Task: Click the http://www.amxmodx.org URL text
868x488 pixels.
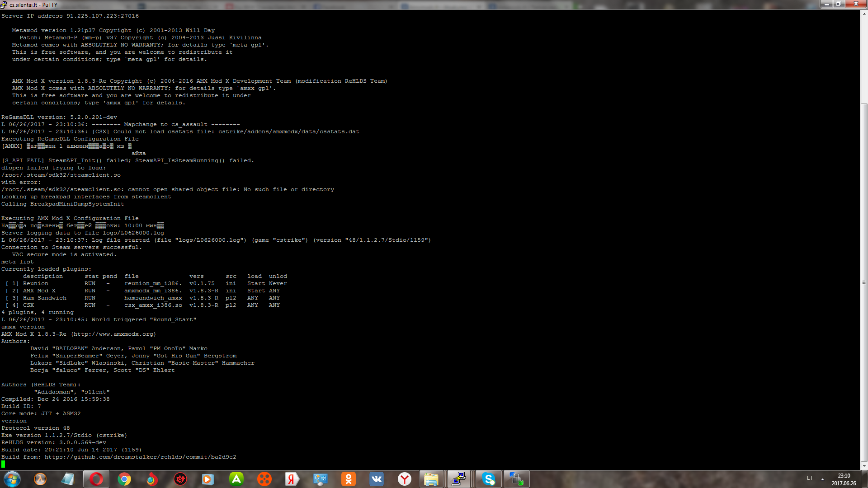Action: tap(113, 334)
